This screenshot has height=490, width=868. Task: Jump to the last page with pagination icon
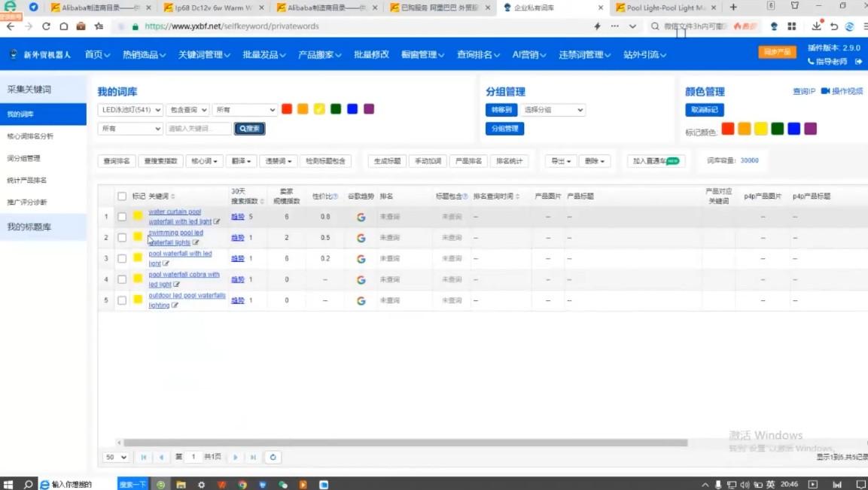tap(253, 457)
